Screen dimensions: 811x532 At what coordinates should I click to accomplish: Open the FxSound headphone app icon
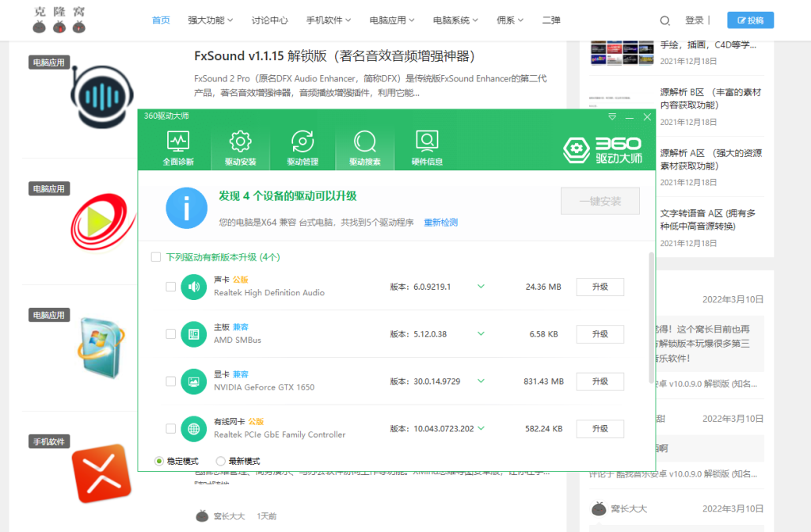point(102,97)
